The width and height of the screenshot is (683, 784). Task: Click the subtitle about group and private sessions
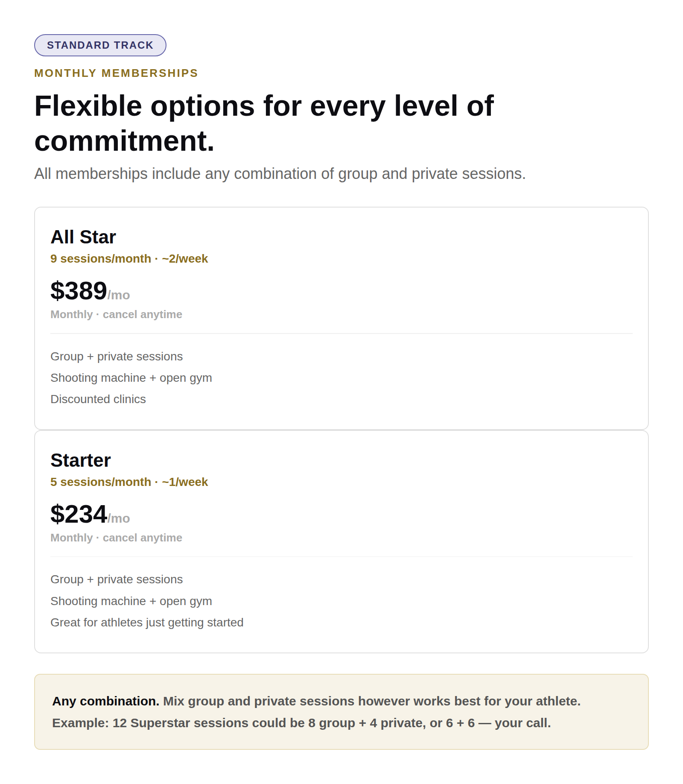[280, 174]
